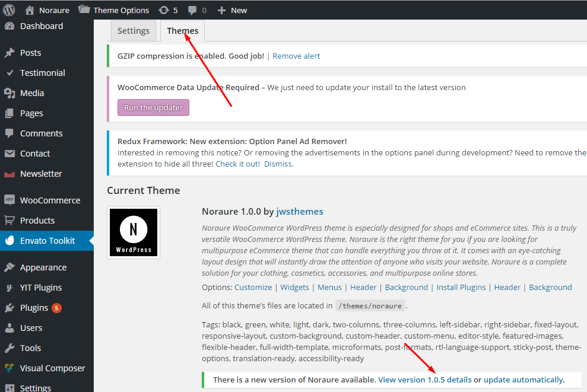Click the Widgets option link
Screen dimensions: 587x392
click(x=294, y=287)
